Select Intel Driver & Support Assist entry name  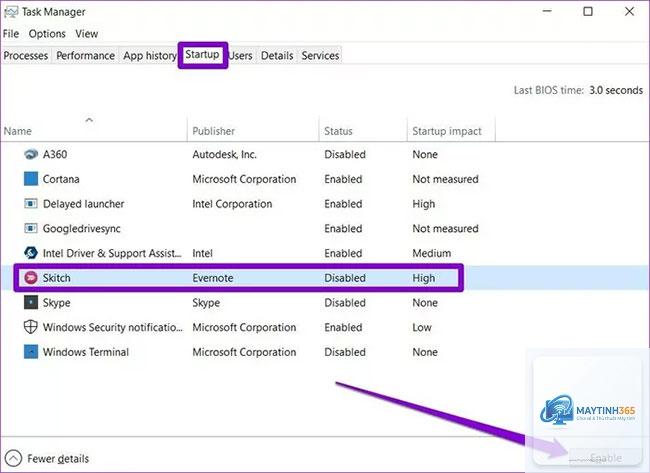(112, 253)
